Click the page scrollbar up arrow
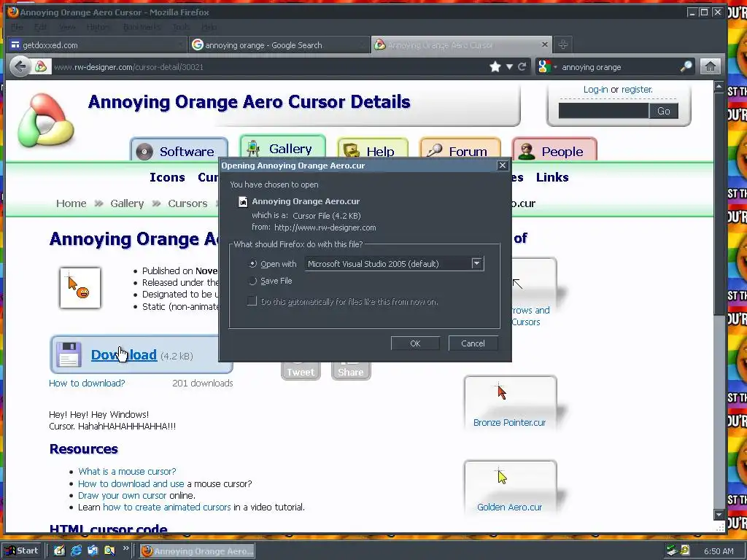This screenshot has height=560, width=747. pos(719,87)
